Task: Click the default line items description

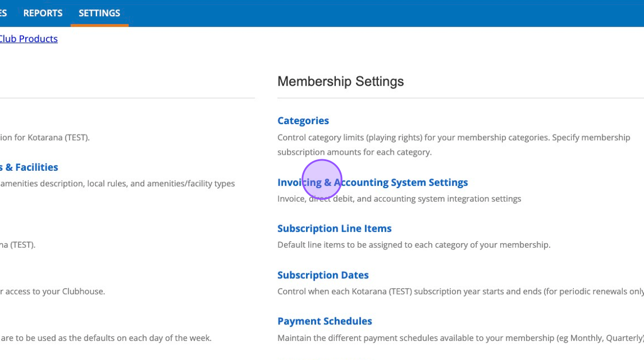Action: (x=413, y=245)
